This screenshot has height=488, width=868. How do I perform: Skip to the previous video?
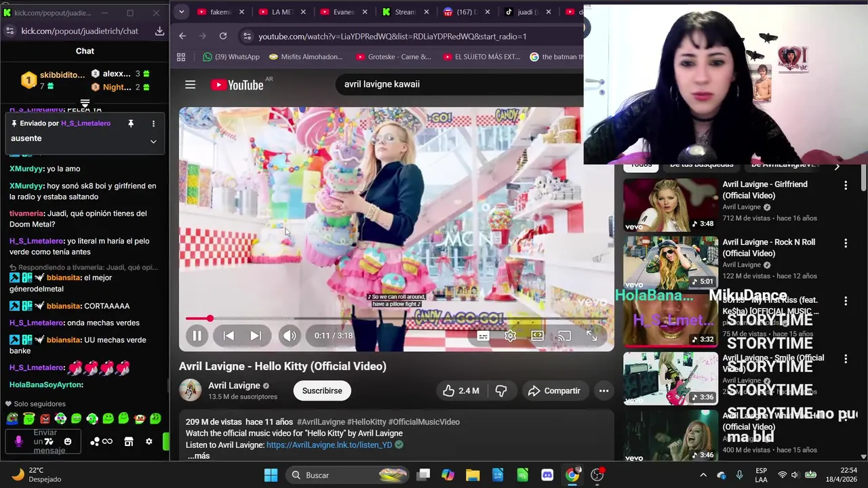coord(229,335)
